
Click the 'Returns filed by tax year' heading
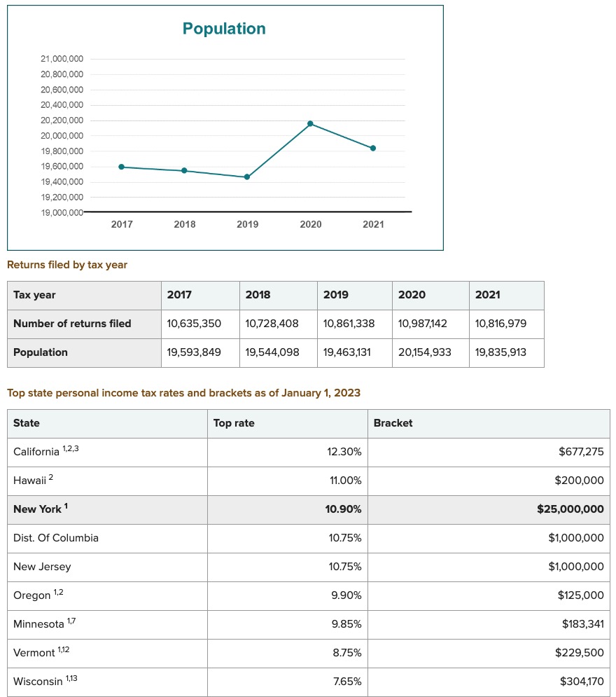point(67,265)
